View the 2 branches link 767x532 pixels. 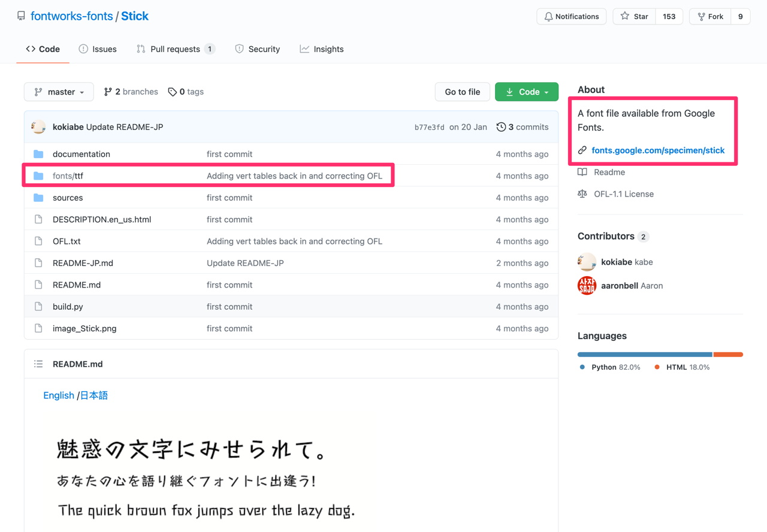[131, 92]
